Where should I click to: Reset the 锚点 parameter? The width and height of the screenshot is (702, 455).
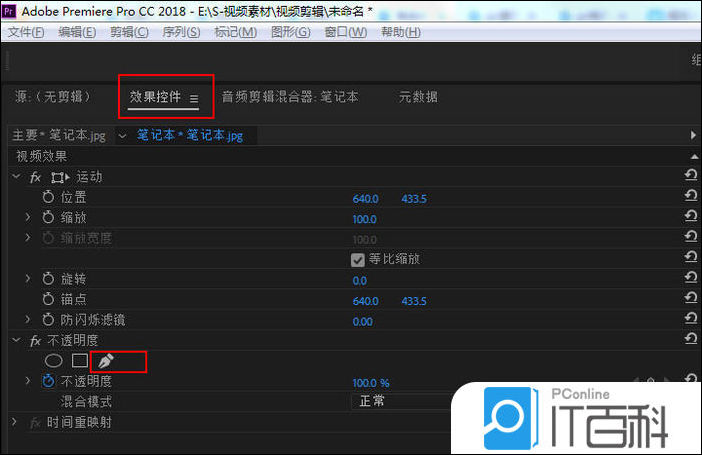pyautogui.click(x=691, y=297)
